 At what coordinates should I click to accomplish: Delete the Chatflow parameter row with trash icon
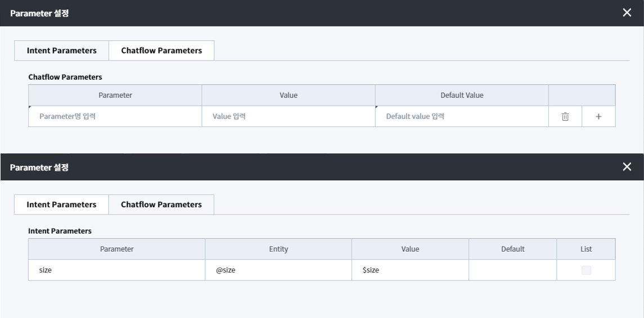pos(565,117)
